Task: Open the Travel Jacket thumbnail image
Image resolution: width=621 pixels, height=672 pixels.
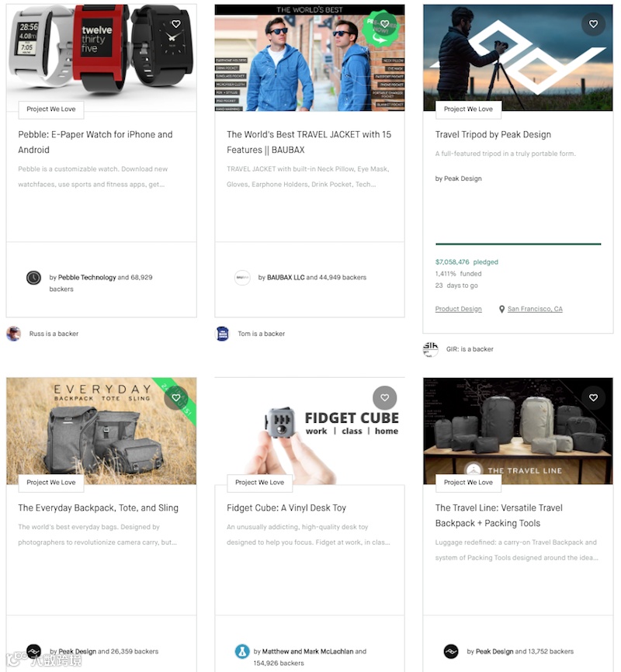Action: [x=310, y=57]
